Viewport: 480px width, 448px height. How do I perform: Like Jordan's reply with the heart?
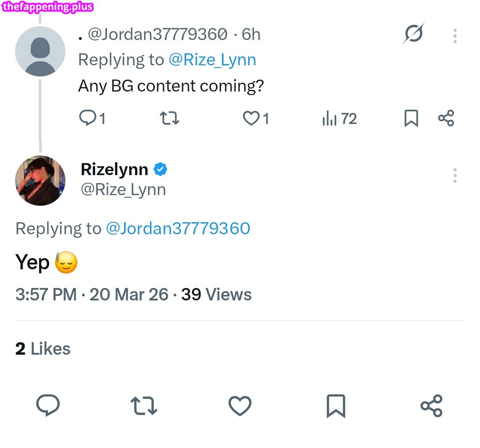[x=251, y=118]
